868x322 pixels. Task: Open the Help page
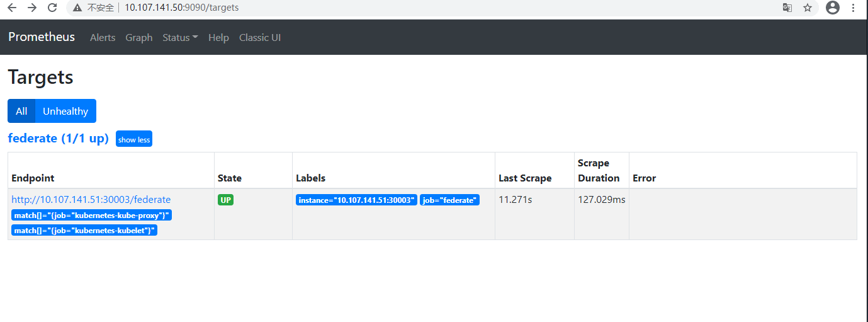(218, 38)
